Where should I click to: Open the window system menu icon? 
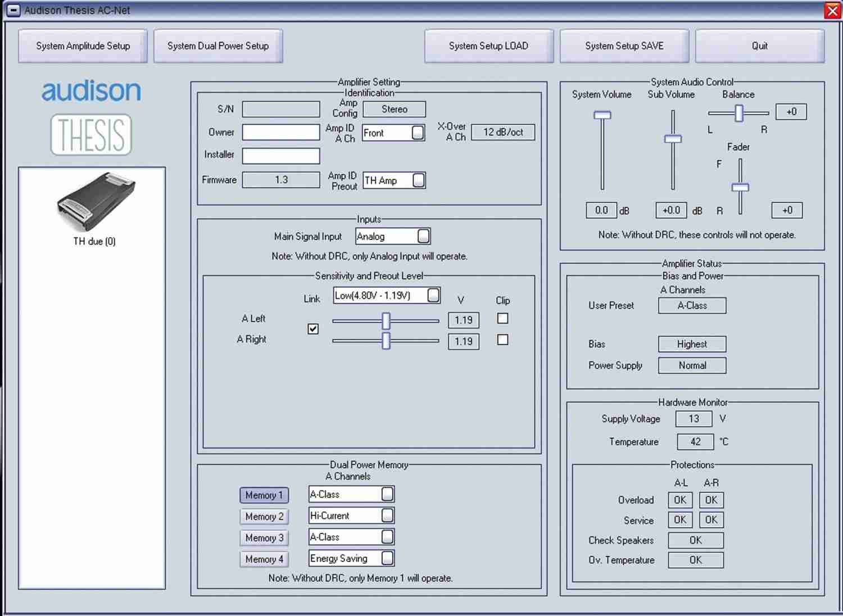click(14, 10)
